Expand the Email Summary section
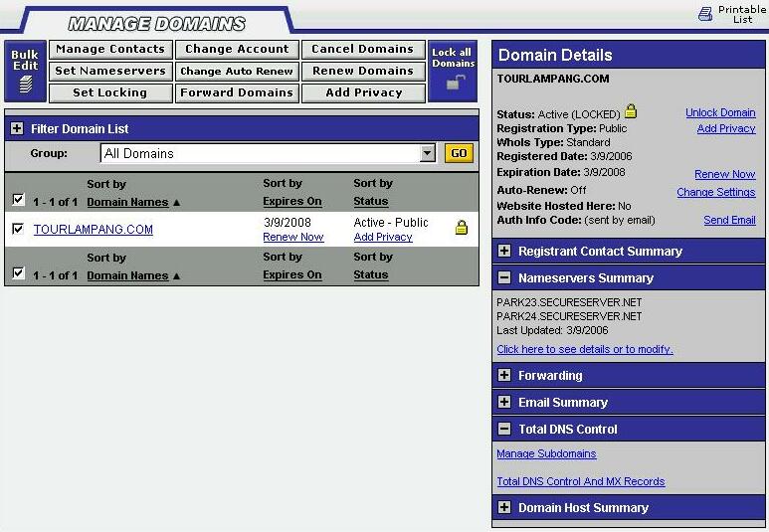This screenshot has width=769, height=532. (504, 402)
